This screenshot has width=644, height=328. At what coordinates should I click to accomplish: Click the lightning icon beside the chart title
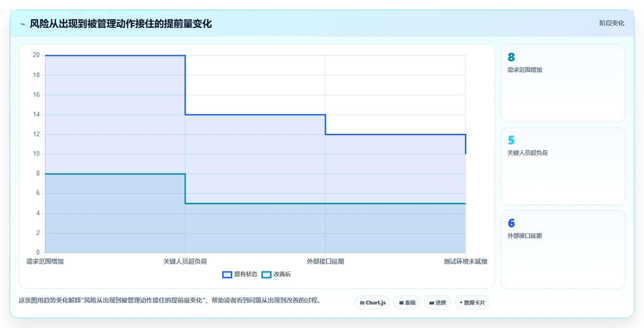[x=23, y=24]
